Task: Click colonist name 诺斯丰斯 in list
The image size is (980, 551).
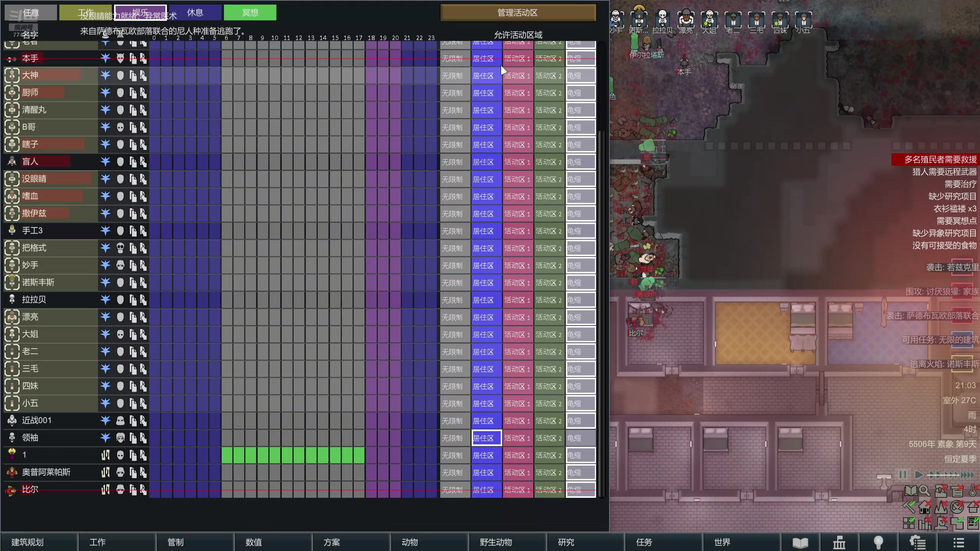Action: (38, 282)
